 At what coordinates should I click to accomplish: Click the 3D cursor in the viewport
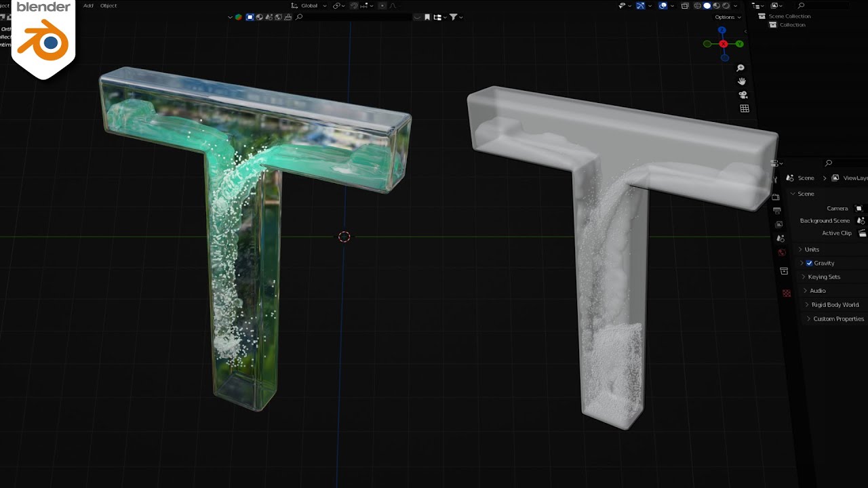344,237
